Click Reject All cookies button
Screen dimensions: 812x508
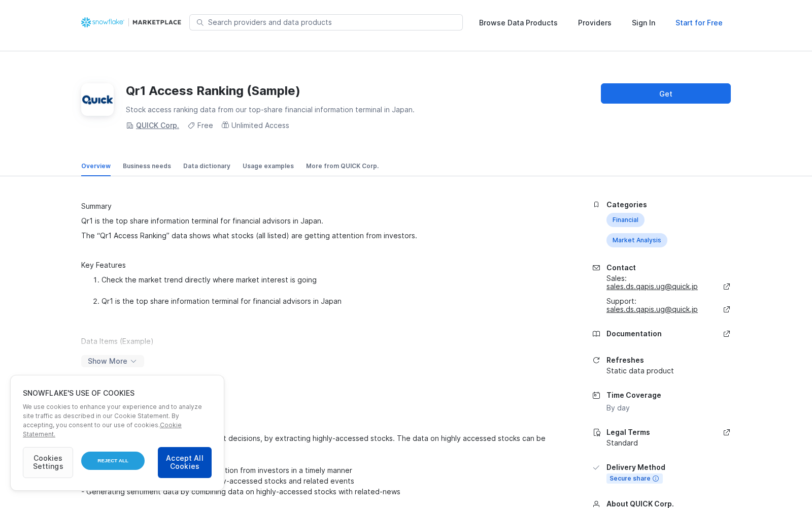point(113,461)
